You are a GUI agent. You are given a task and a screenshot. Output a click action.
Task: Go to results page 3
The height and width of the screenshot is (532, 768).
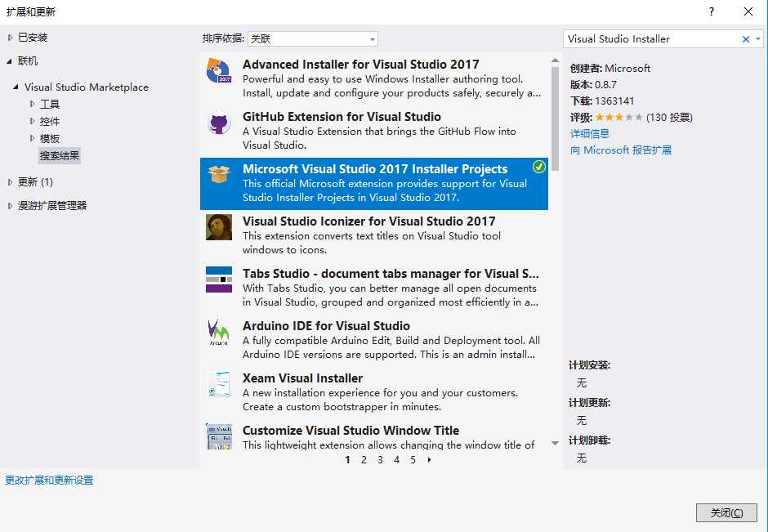pos(380,459)
